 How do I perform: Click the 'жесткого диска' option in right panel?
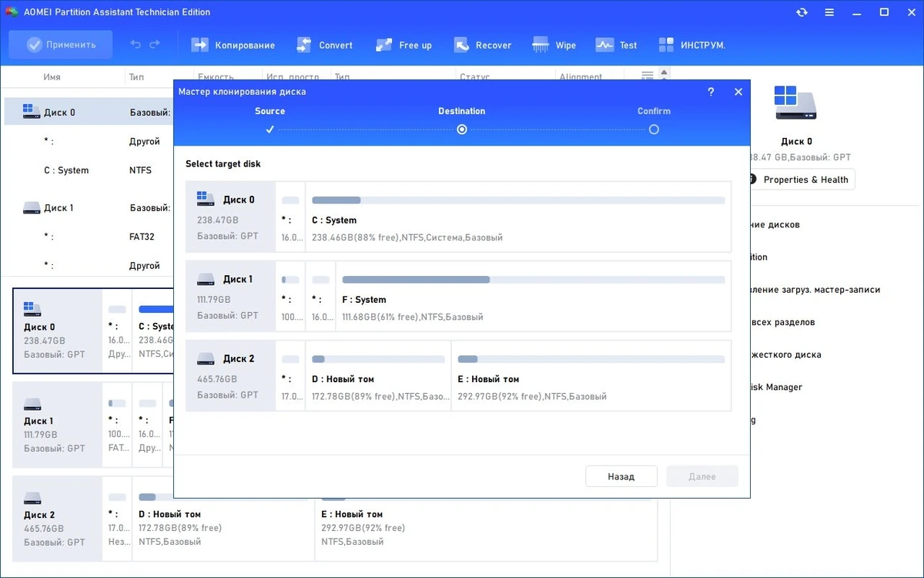785,355
